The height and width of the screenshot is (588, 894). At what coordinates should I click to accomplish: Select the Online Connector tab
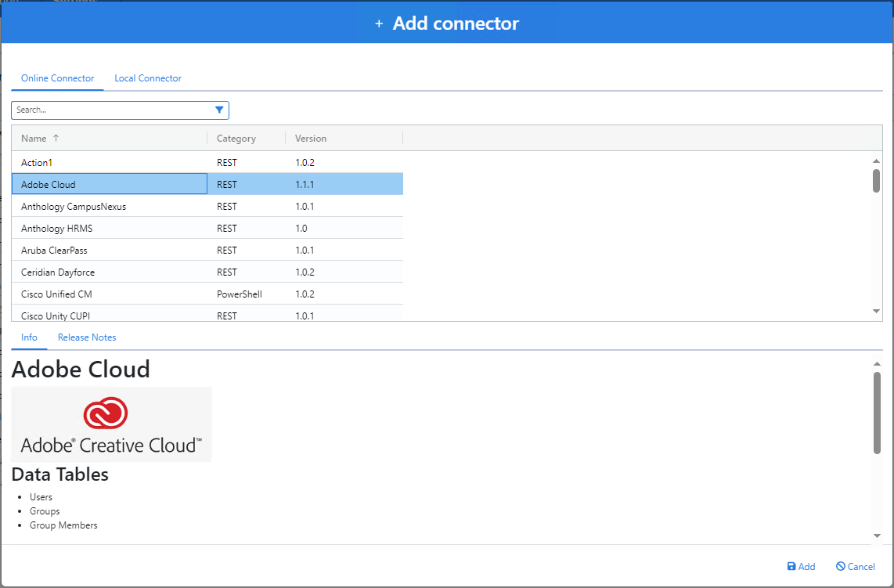(x=57, y=78)
